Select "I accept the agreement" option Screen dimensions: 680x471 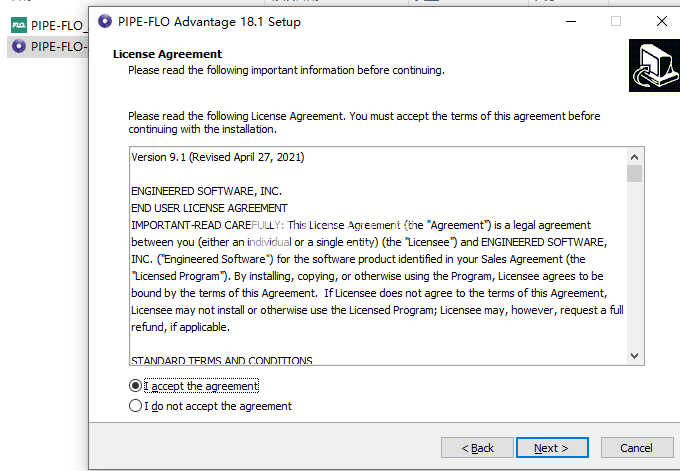click(136, 386)
